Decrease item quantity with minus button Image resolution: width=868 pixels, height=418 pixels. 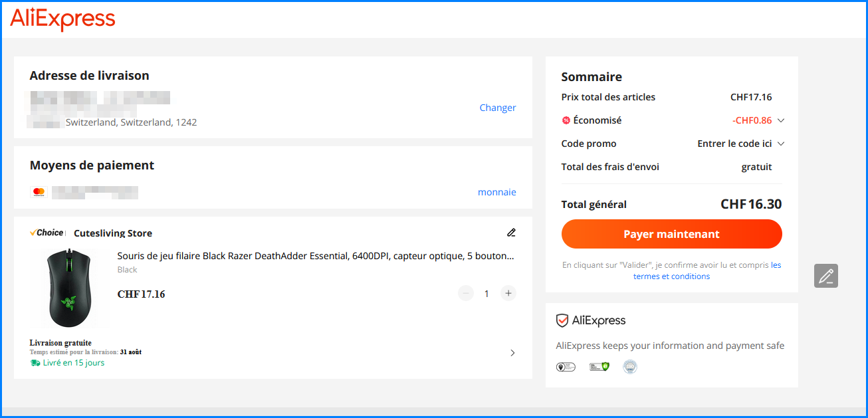[466, 293]
